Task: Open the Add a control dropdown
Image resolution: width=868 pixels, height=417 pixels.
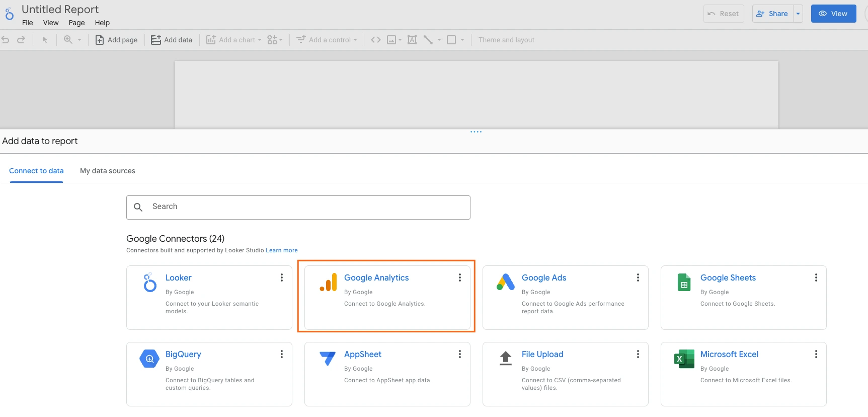Action: [327, 40]
